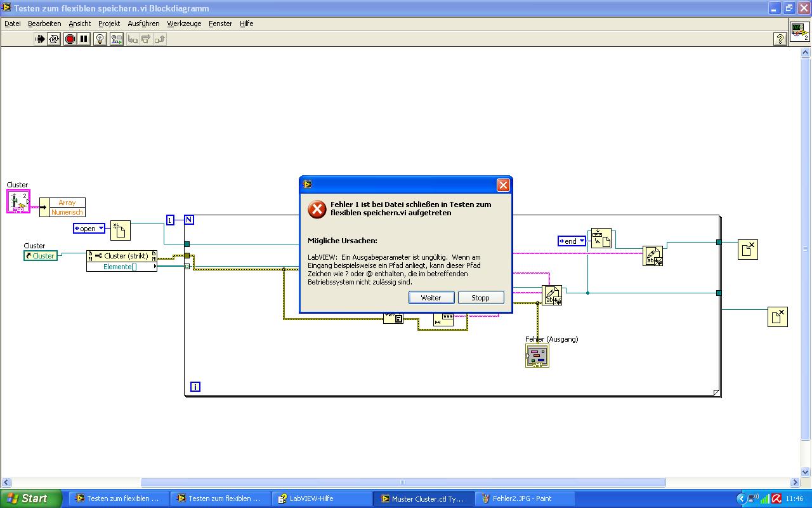The width and height of the screenshot is (812, 508).
Task: Select the Set File Position node
Action: tap(601, 238)
